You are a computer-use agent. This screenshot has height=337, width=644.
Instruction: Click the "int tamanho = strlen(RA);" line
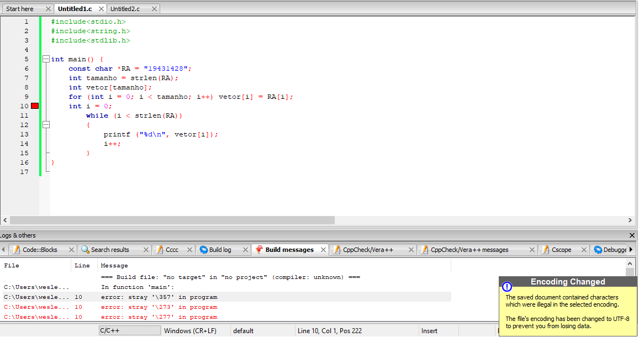pos(124,78)
